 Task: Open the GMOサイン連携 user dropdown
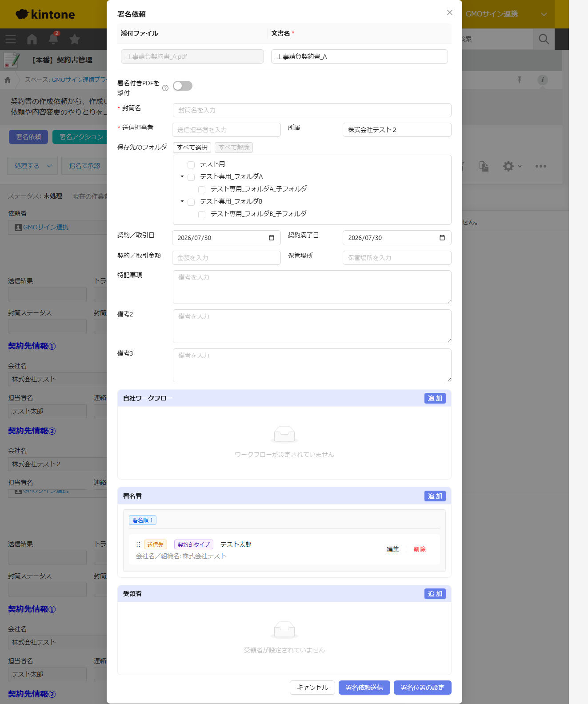pos(506,14)
